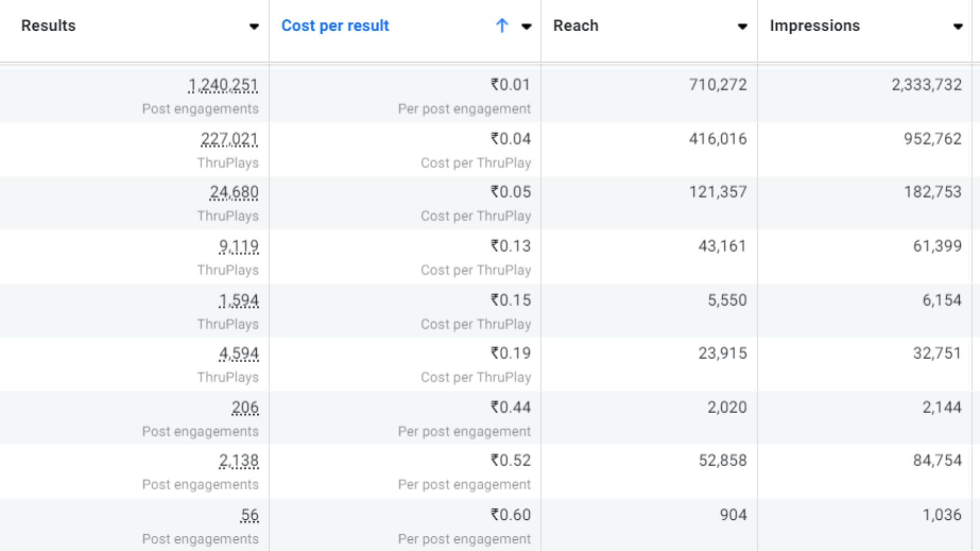Click the ascending sort arrow icon
Image resolution: width=980 pixels, height=551 pixels.
(502, 26)
